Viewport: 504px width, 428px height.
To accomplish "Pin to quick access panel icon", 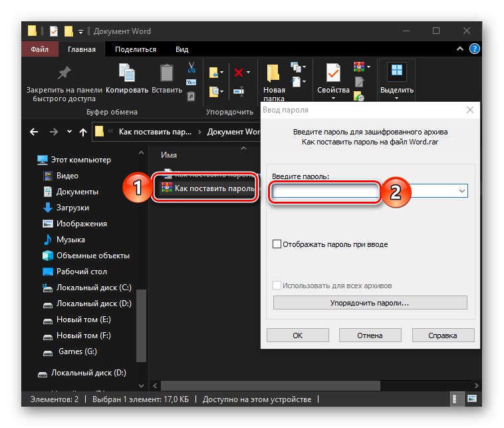I will pos(64,73).
